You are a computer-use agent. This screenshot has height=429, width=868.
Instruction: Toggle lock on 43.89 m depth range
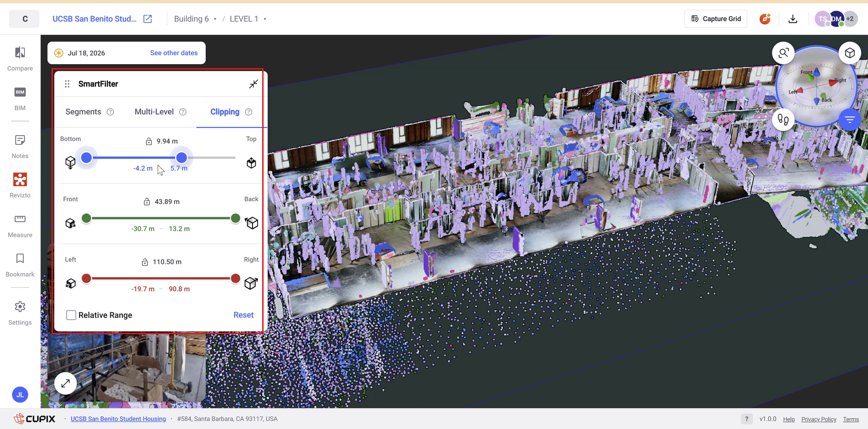[147, 201]
